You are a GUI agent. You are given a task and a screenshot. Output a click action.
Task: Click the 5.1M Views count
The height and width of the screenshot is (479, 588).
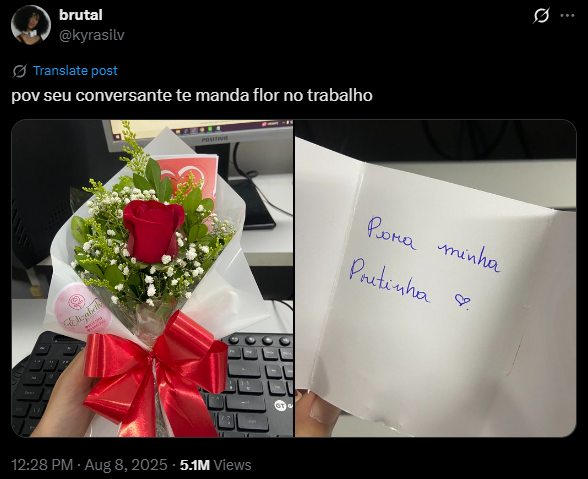point(215,465)
